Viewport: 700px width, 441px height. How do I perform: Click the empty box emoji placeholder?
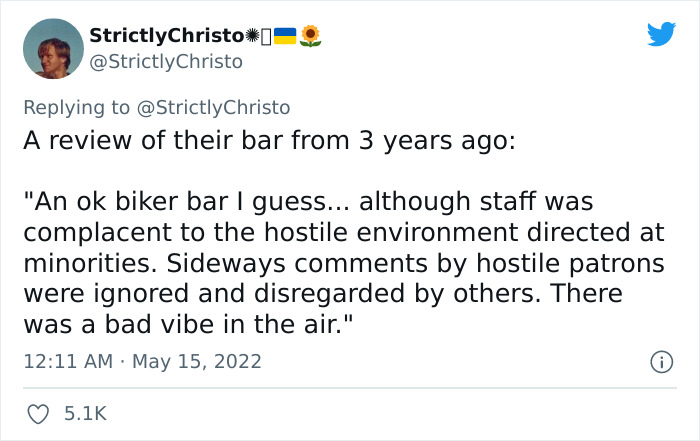(x=266, y=36)
